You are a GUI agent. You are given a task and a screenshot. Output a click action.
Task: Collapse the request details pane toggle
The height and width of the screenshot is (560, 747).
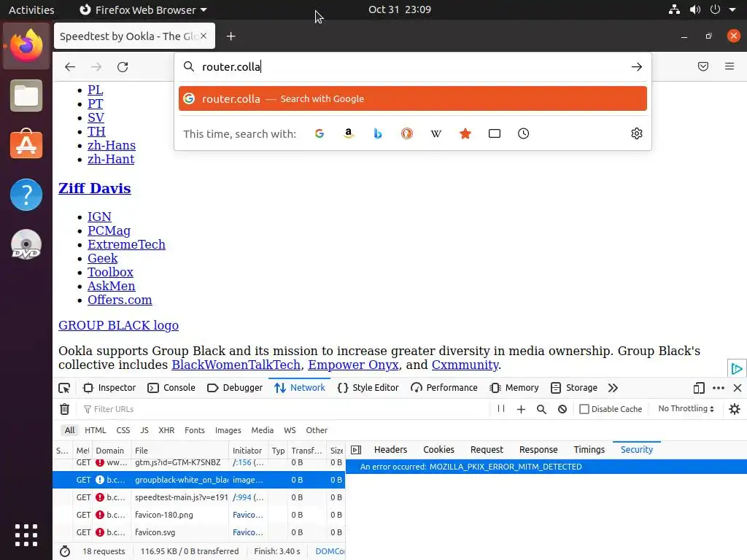coord(356,450)
